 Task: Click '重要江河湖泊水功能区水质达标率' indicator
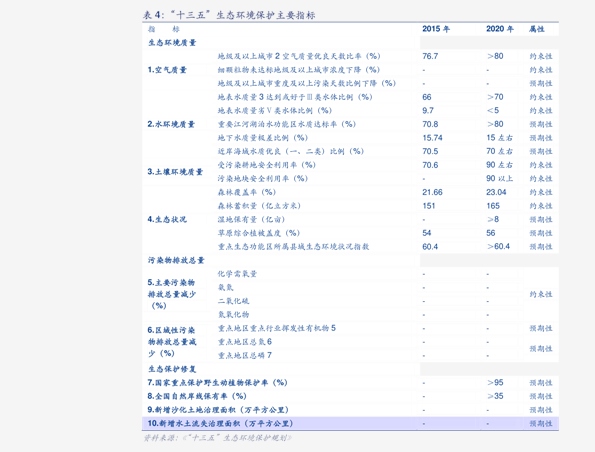pos(286,124)
